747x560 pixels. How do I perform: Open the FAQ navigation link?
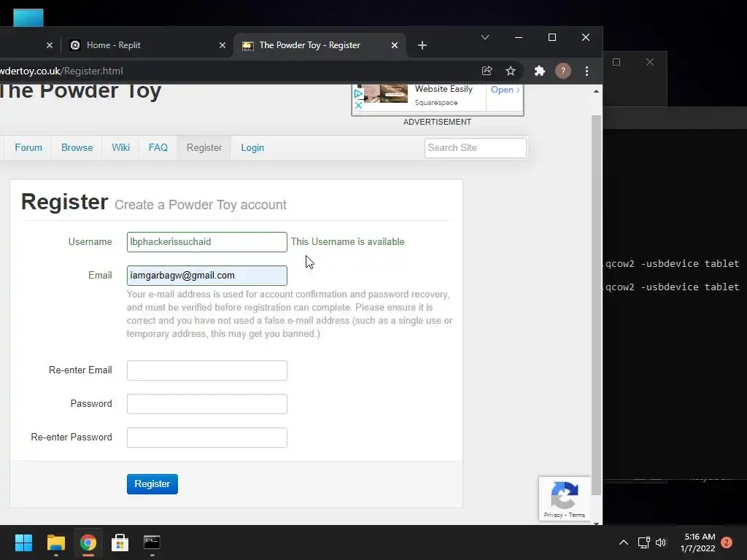click(158, 147)
